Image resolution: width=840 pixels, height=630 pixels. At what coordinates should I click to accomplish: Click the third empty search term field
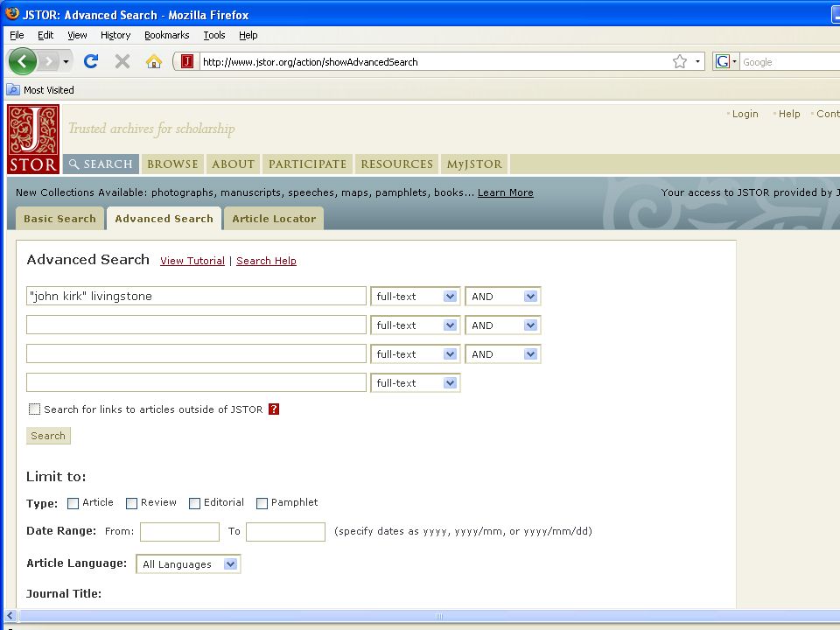pyautogui.click(x=196, y=353)
